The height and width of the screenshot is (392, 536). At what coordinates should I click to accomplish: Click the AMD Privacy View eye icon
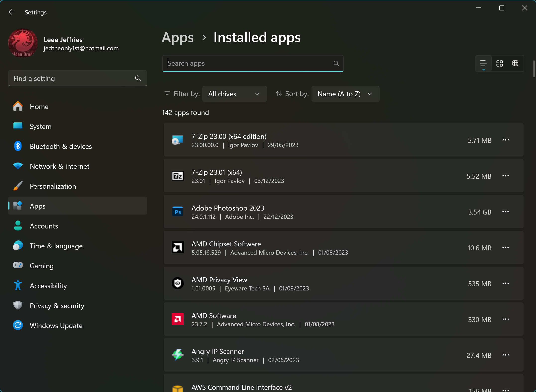click(x=178, y=283)
